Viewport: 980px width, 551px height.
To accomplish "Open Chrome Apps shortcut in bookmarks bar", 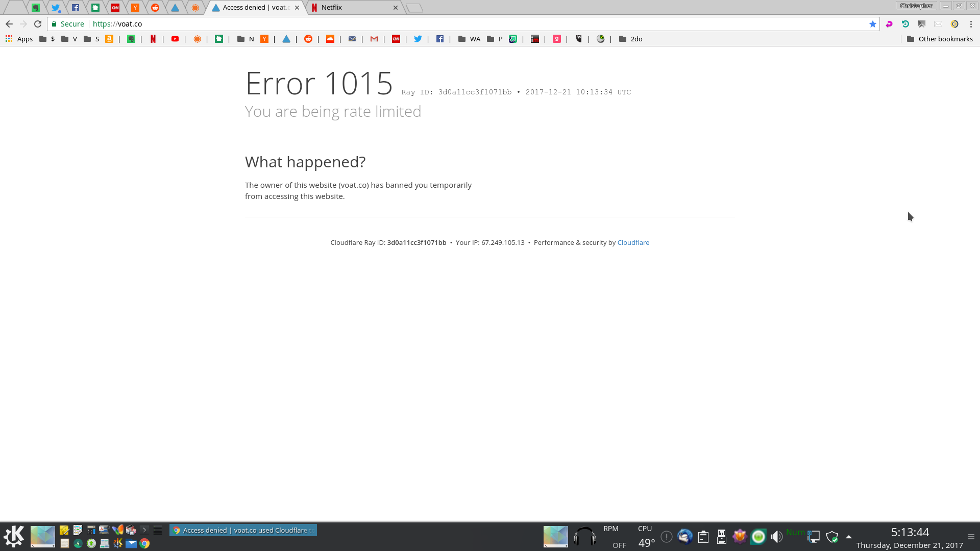I will tap(19, 39).
